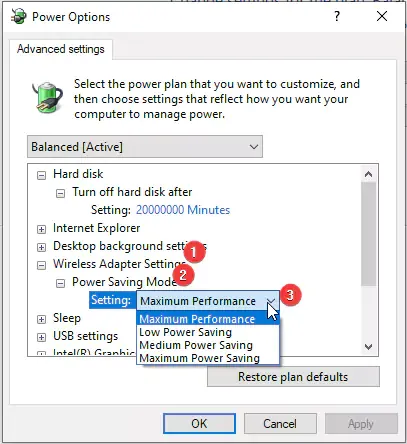Select Internet Explorer tree label

[x=96, y=228]
